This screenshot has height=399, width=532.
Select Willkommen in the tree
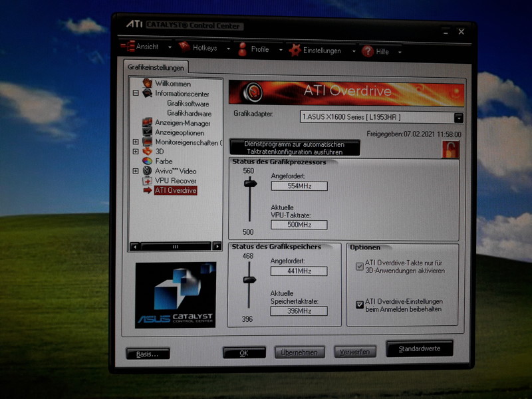click(173, 84)
